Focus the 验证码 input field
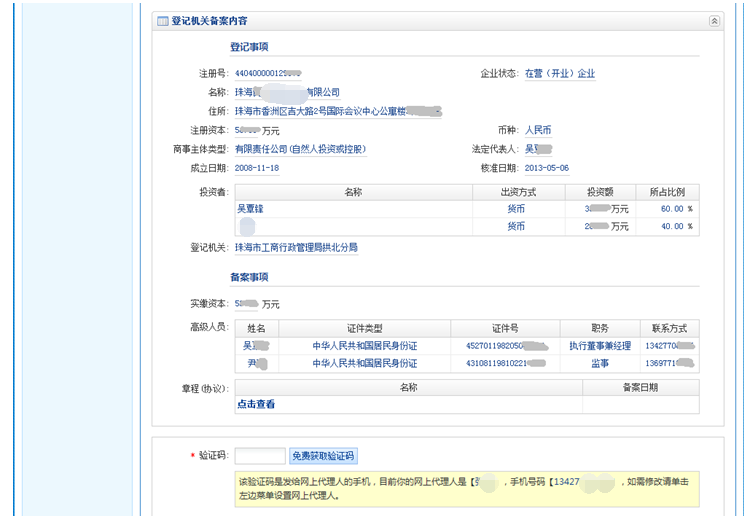This screenshot has width=751, height=521. (x=259, y=456)
